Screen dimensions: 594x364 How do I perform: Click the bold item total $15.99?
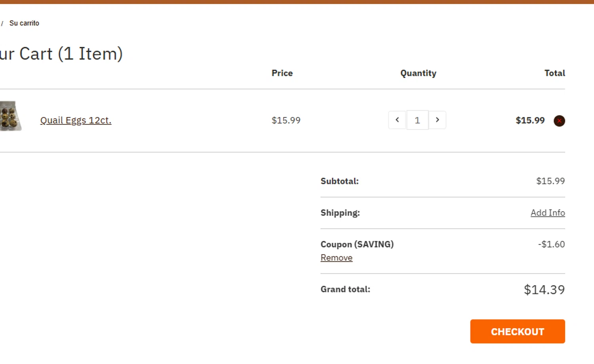tap(530, 120)
